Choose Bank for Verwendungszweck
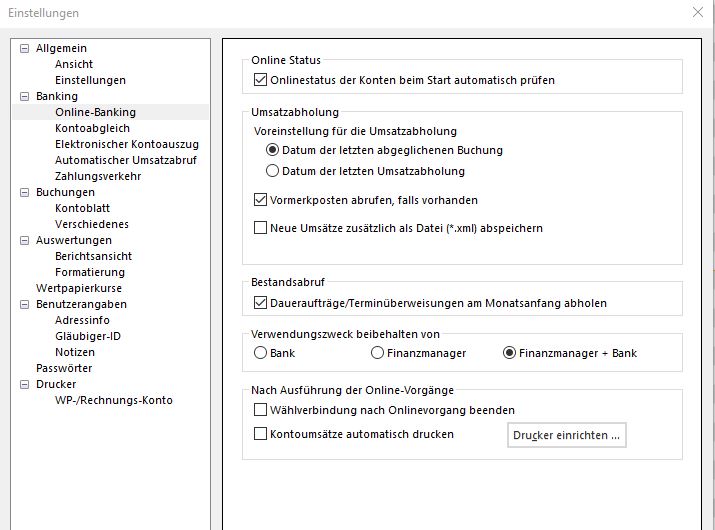 [261, 353]
